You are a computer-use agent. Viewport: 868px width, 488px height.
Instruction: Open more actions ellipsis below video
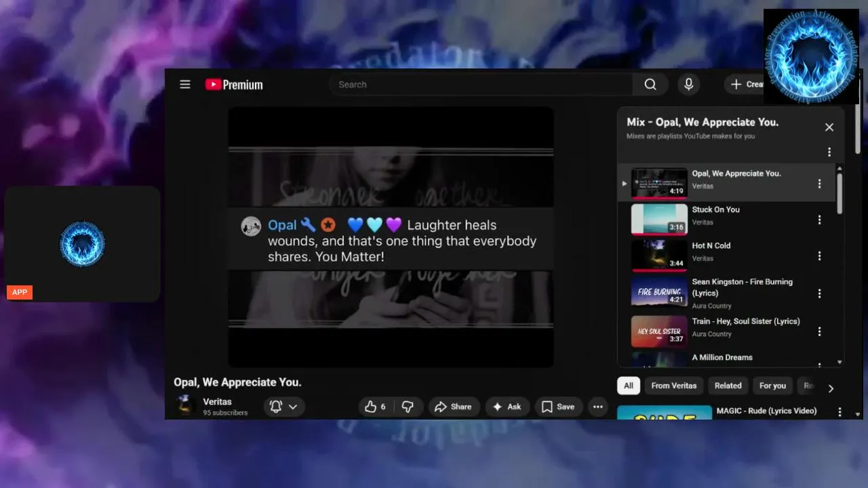(x=597, y=407)
